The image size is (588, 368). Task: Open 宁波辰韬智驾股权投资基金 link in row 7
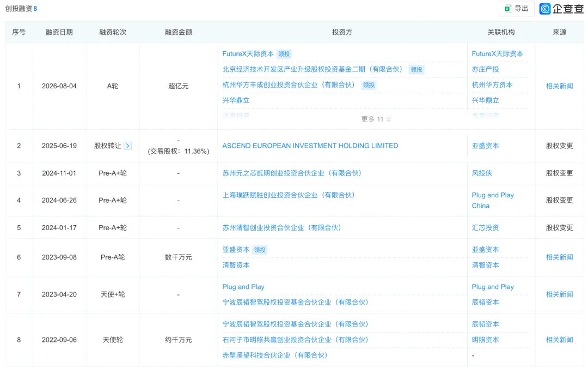295,302
